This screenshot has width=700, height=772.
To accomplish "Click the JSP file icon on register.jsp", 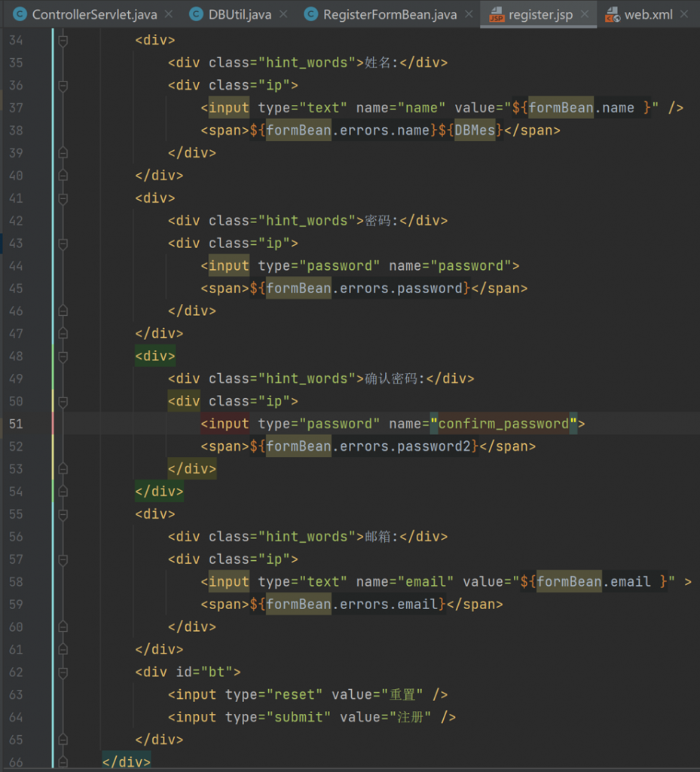I will (497, 15).
